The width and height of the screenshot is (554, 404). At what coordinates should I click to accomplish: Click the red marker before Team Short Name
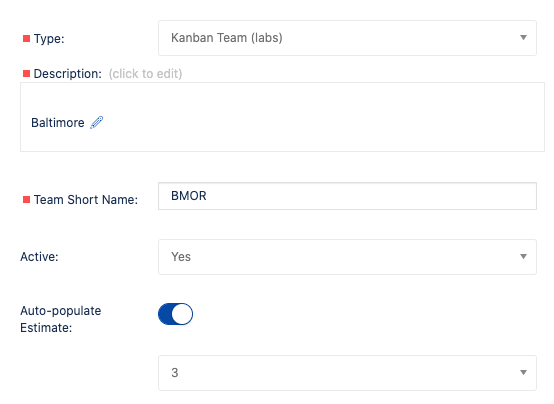coord(26,200)
